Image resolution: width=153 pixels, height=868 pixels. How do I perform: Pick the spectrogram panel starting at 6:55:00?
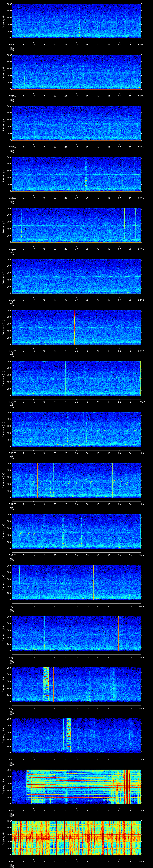click(77, 174)
